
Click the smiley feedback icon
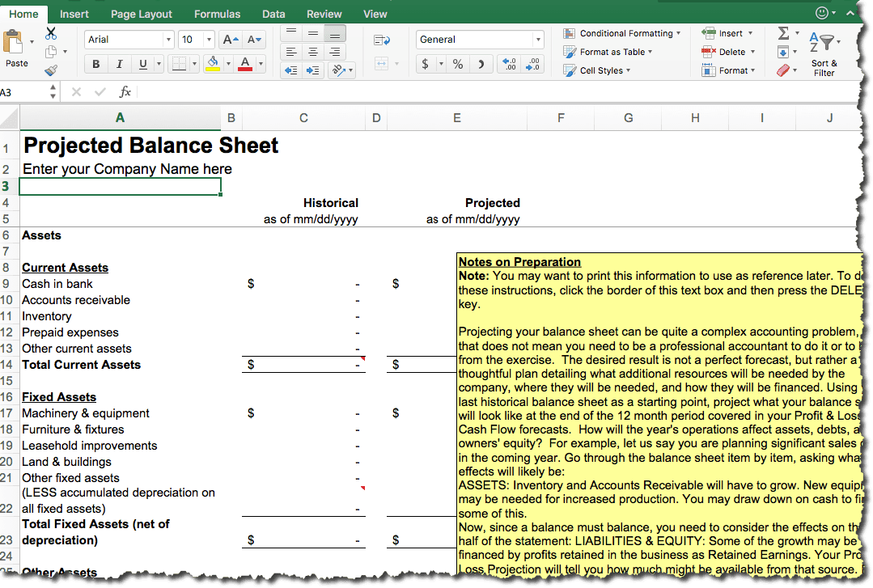click(822, 13)
